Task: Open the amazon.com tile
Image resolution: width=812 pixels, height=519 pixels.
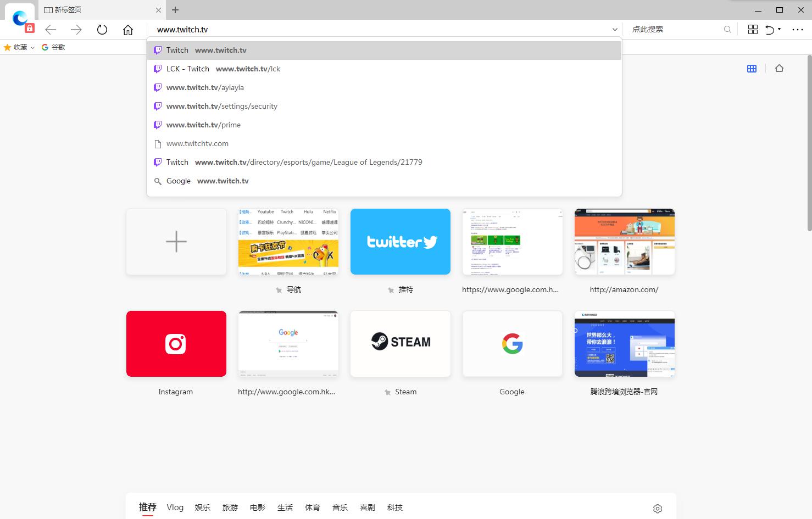Action: point(625,242)
